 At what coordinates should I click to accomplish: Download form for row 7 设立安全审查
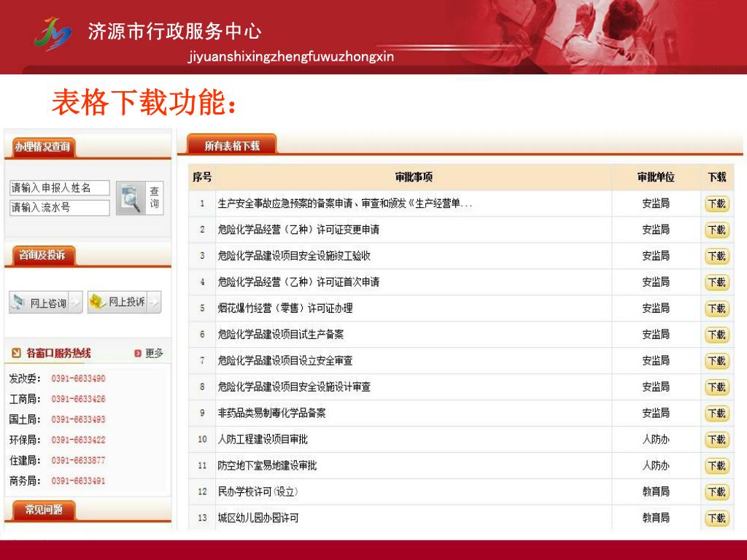716,361
